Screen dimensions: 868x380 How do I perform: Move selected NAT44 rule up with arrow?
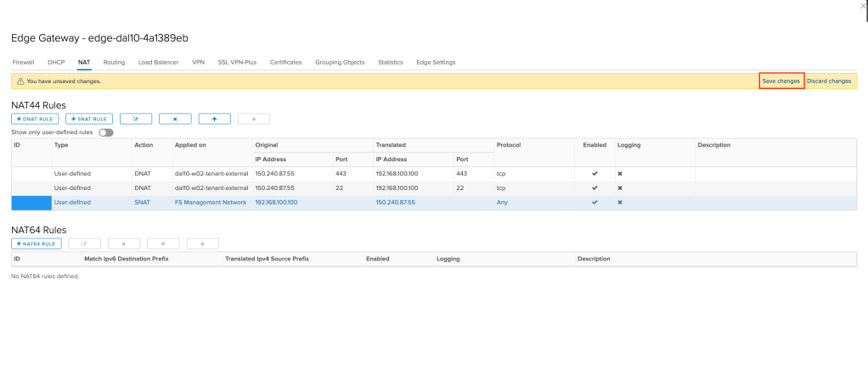pos(214,120)
